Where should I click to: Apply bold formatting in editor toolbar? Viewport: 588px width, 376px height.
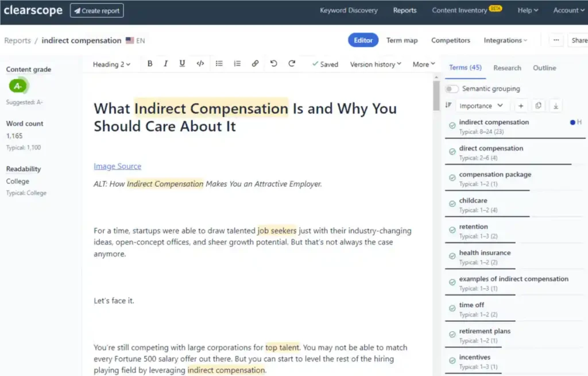click(150, 64)
